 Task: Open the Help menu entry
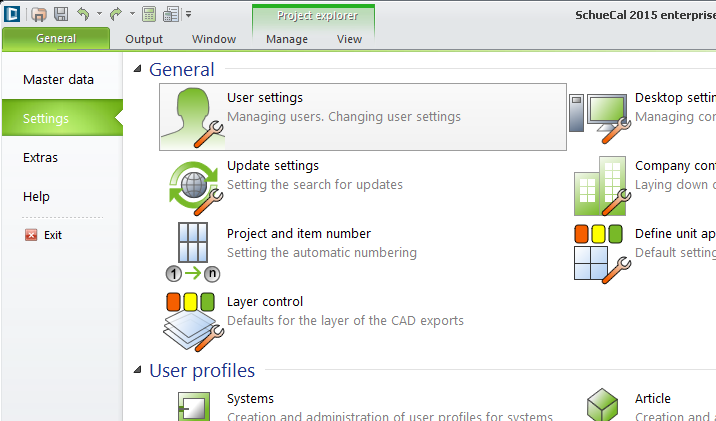[x=36, y=197]
